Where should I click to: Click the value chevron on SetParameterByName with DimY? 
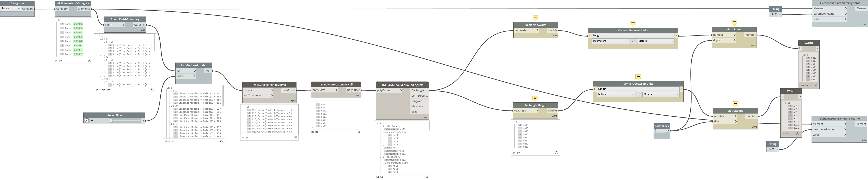(x=845, y=135)
